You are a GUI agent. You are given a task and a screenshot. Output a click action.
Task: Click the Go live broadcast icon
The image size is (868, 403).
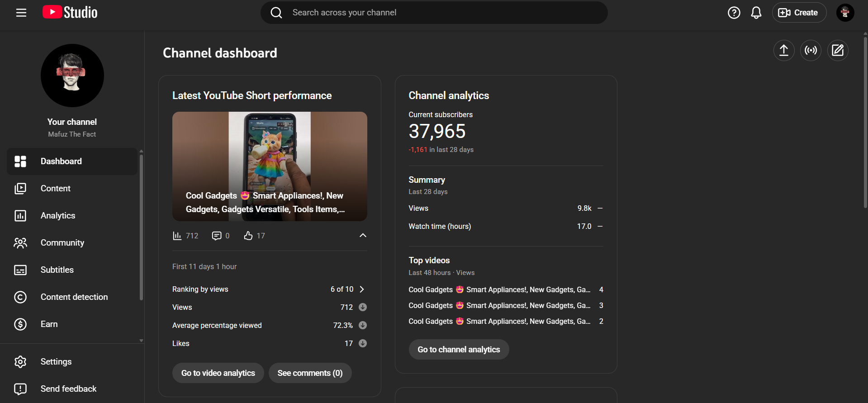coord(811,50)
